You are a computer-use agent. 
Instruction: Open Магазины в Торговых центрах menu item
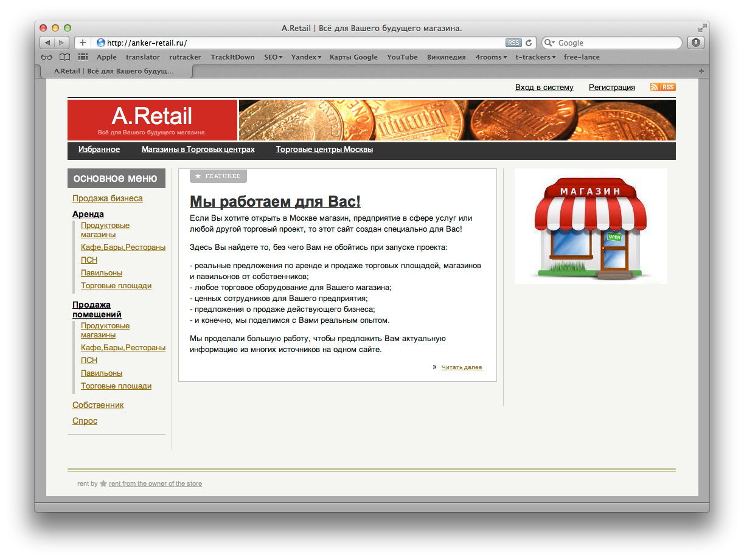pyautogui.click(x=198, y=150)
